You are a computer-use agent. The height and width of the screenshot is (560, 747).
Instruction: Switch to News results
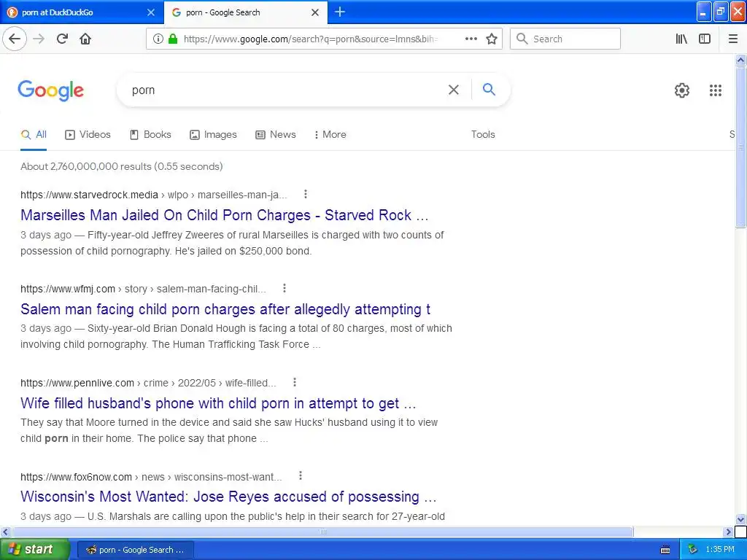click(275, 135)
